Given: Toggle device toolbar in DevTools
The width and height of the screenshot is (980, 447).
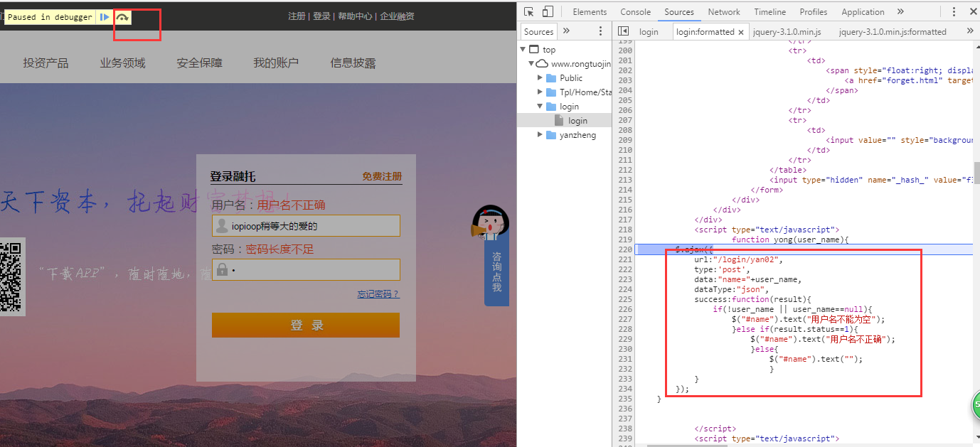Looking at the screenshot, I should [548, 11].
